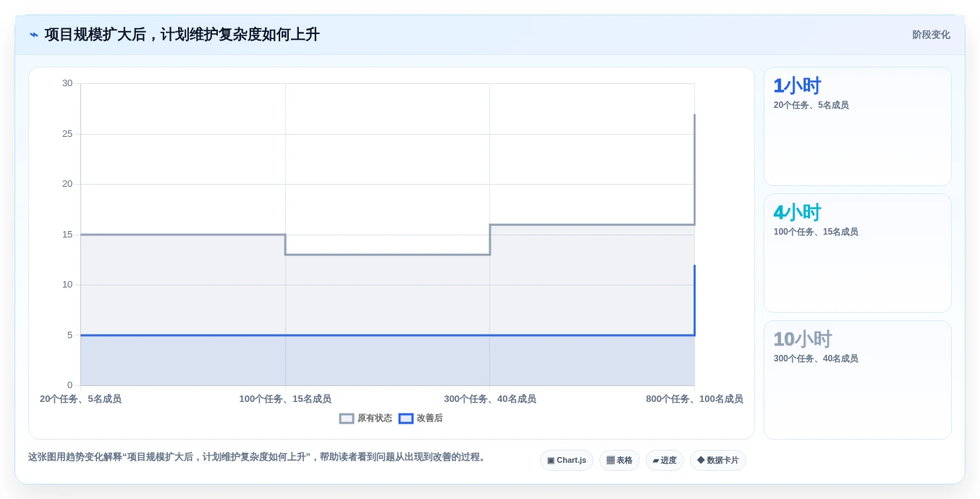
Task: Select the Chart.js tag
Action: point(567,461)
